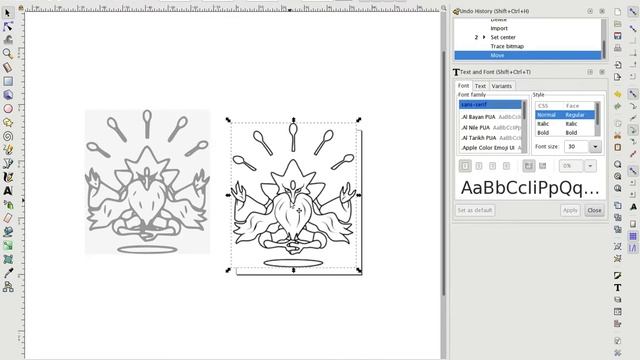640x360 pixels.
Task: Switch to the Font tab
Action: pos(463,86)
